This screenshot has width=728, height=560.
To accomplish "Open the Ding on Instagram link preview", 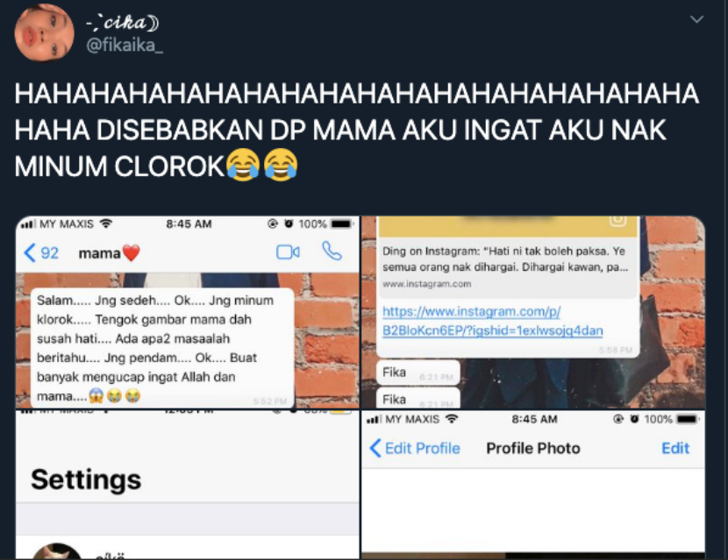I will coord(508,267).
